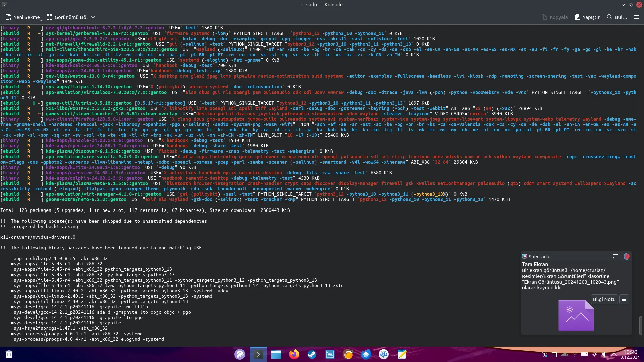
Task: Launch the Dolphin file manager from the taskbar
Action: (x=276, y=354)
